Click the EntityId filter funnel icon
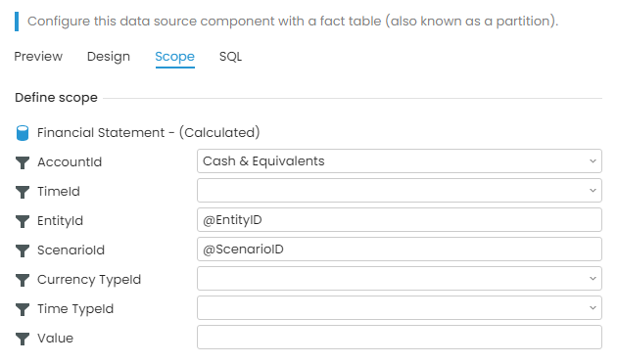The height and width of the screenshot is (364, 617). (x=23, y=221)
